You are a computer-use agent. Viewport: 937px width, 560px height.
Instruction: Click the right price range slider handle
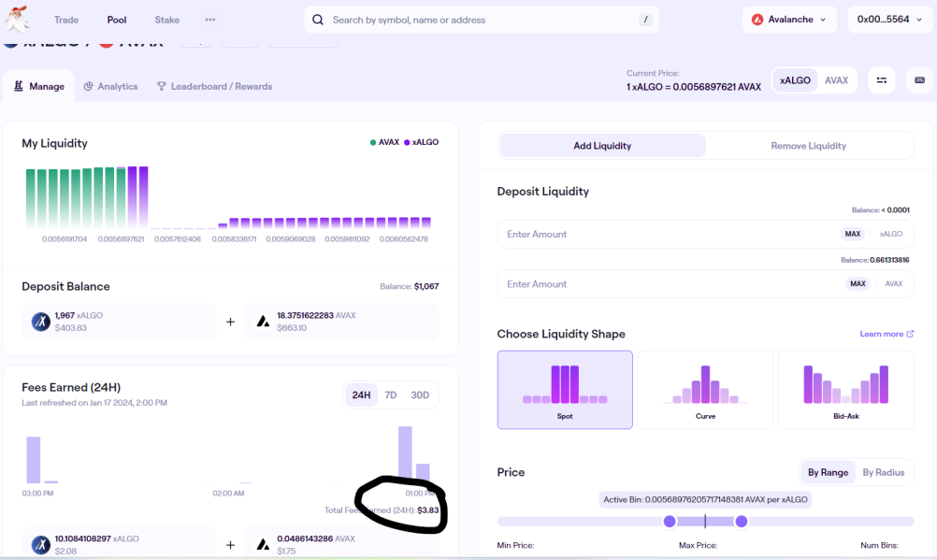point(741,521)
